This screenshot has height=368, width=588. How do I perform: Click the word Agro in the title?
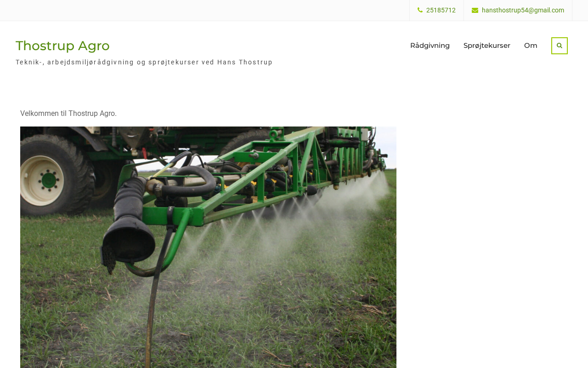(x=94, y=46)
